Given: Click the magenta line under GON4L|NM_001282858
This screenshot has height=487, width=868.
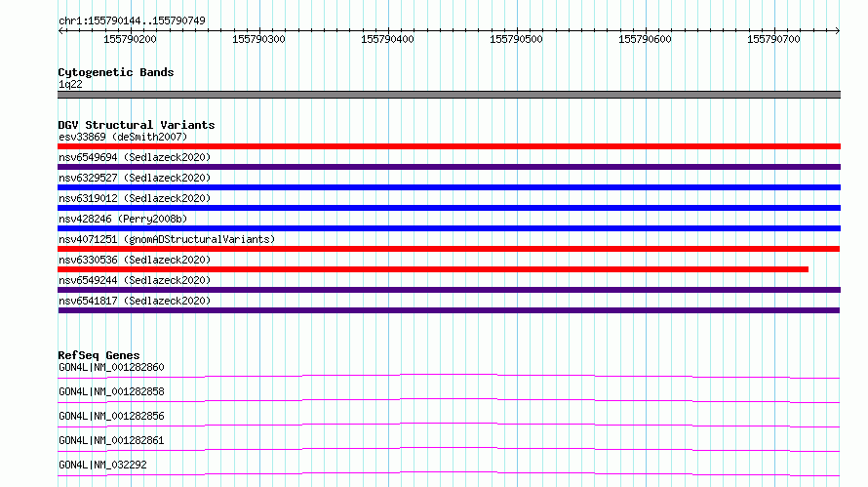Looking at the screenshot, I should [449, 400].
